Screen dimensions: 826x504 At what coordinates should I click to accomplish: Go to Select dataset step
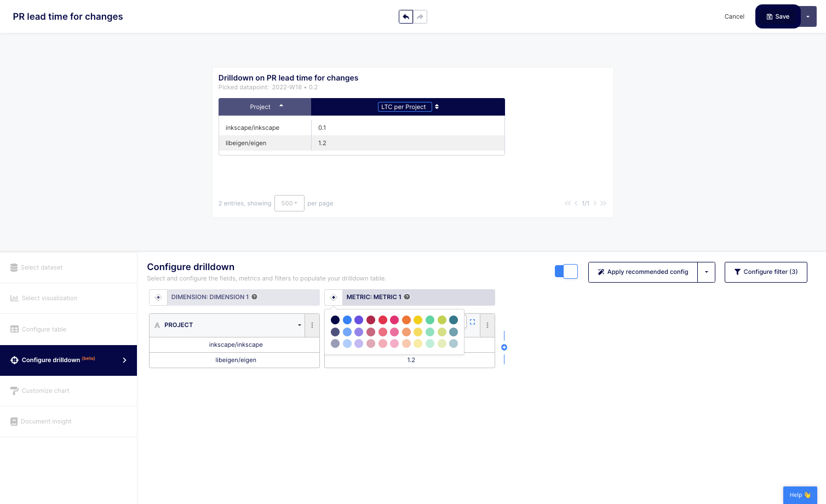coord(42,268)
